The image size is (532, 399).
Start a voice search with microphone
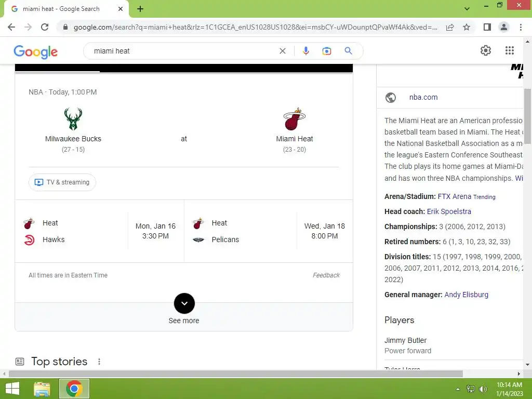point(305,51)
